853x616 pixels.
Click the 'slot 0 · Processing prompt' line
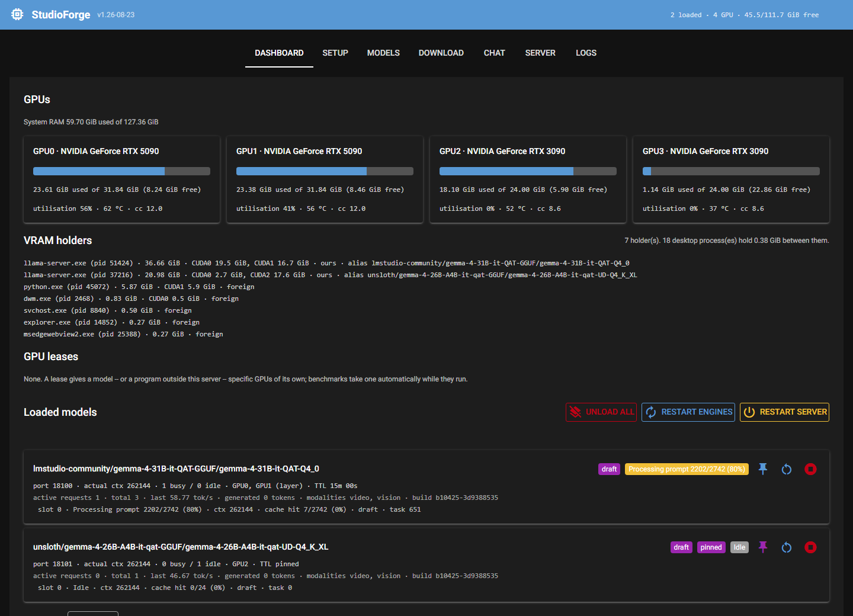click(229, 509)
